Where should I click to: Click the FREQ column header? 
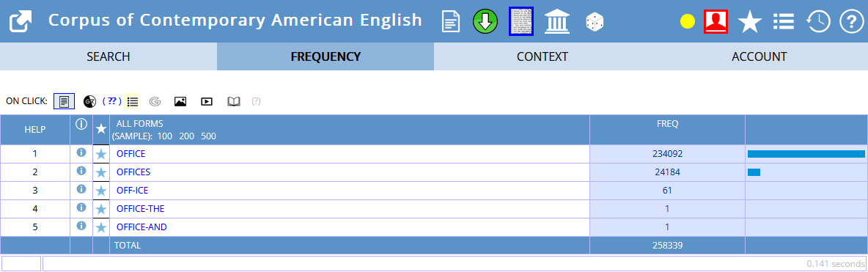click(667, 123)
